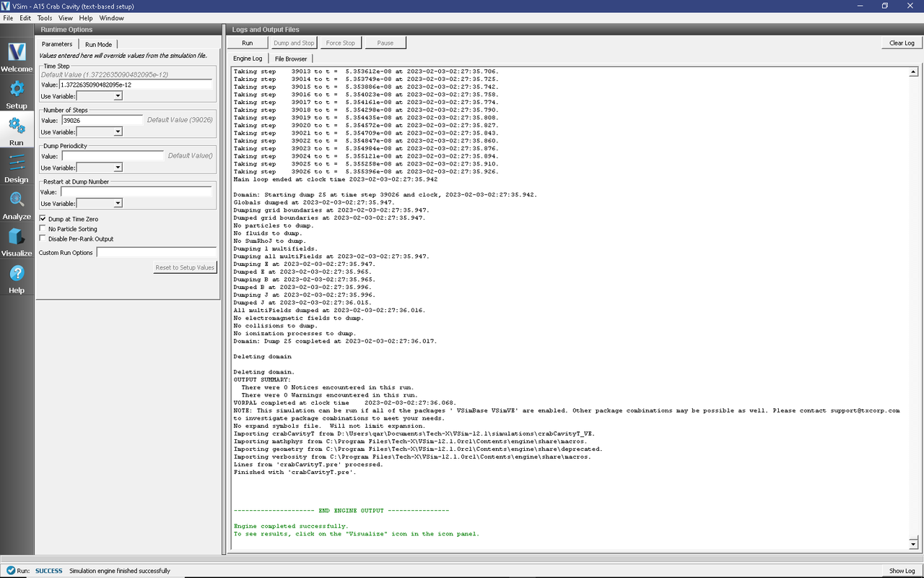Toggle Disable Per-Rank Output checkbox
Screen dimensions: 924x578
(x=43, y=239)
